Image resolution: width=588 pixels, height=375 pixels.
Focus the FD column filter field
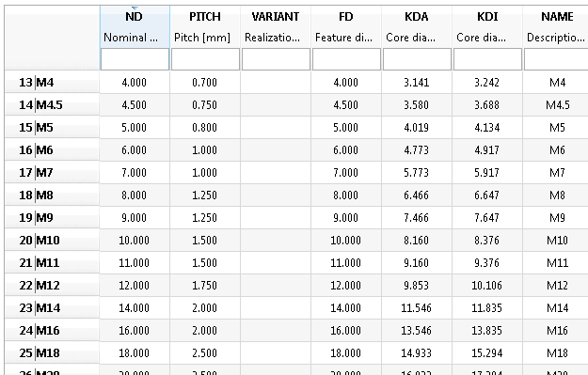tap(346, 59)
